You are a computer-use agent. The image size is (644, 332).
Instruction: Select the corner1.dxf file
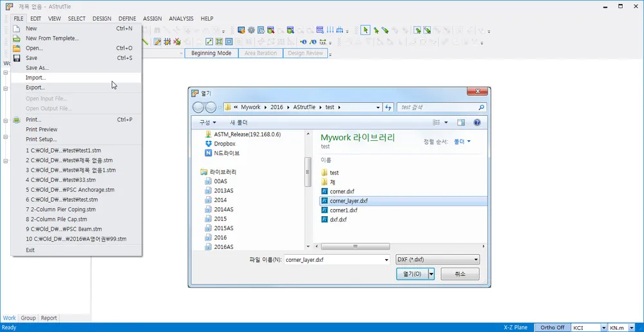(x=343, y=210)
